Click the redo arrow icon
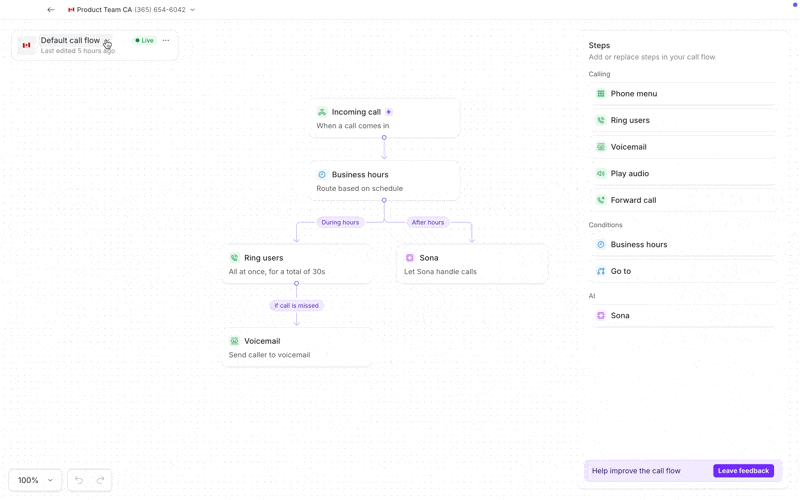Image resolution: width=800 pixels, height=500 pixels. point(101,480)
